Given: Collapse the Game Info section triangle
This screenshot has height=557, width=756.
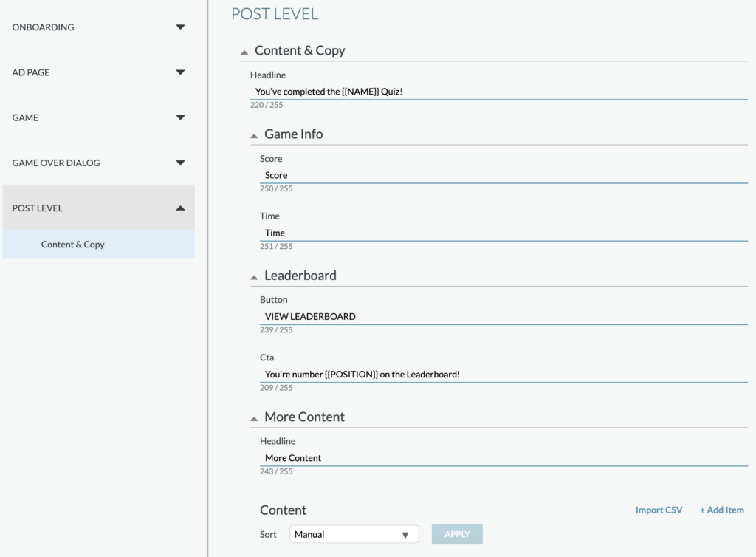Looking at the screenshot, I should point(254,135).
